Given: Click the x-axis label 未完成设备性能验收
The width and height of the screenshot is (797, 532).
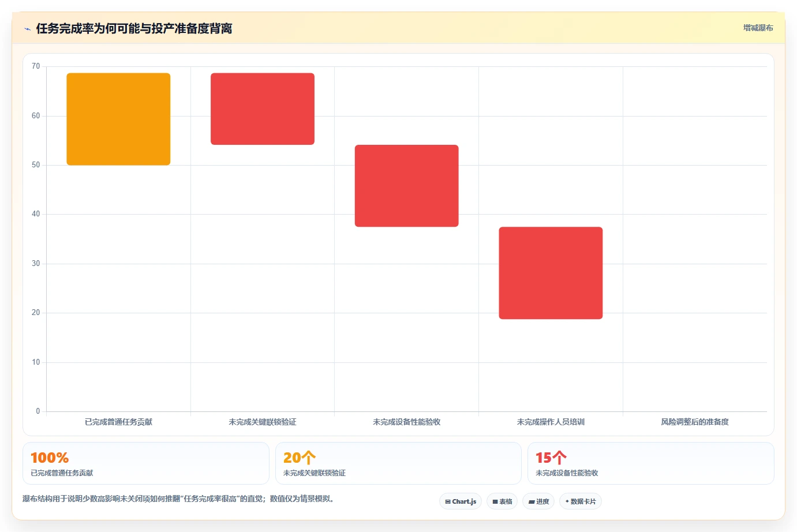Looking at the screenshot, I should click(406, 422).
